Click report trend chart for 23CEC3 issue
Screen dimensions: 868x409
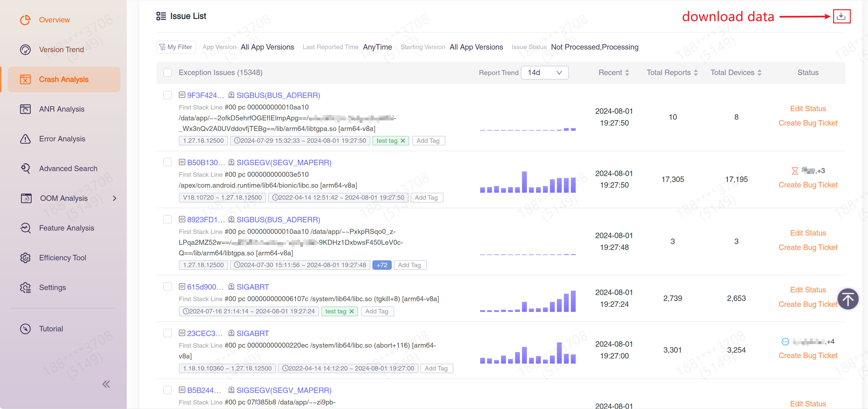528,353
